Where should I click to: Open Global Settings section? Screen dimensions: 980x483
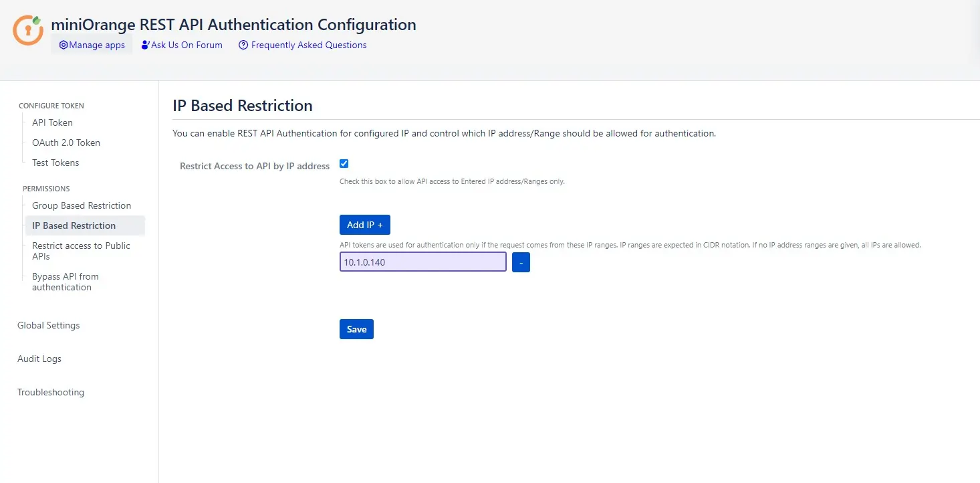click(x=49, y=325)
